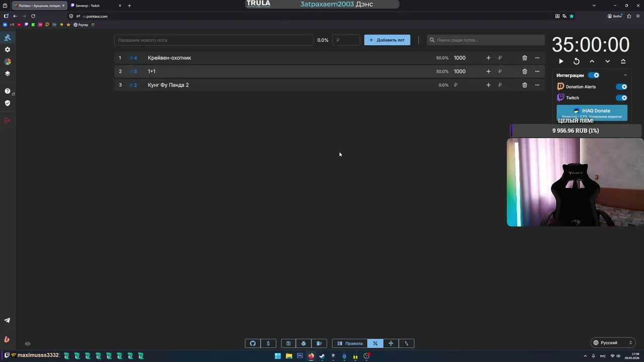Open the shield icon in the sidebar
The height and width of the screenshot is (362, 644).
(x=8, y=103)
